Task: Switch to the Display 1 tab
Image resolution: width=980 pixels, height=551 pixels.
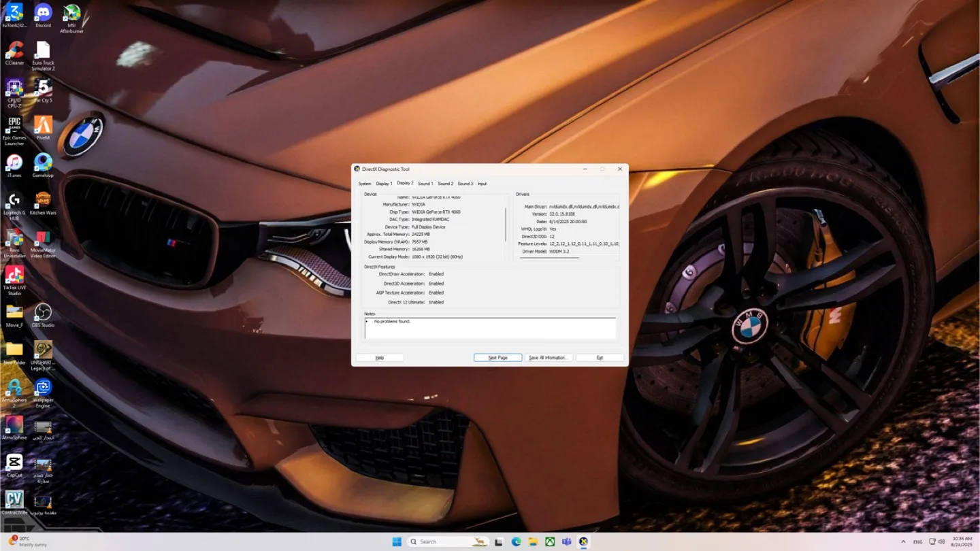Action: coord(384,184)
